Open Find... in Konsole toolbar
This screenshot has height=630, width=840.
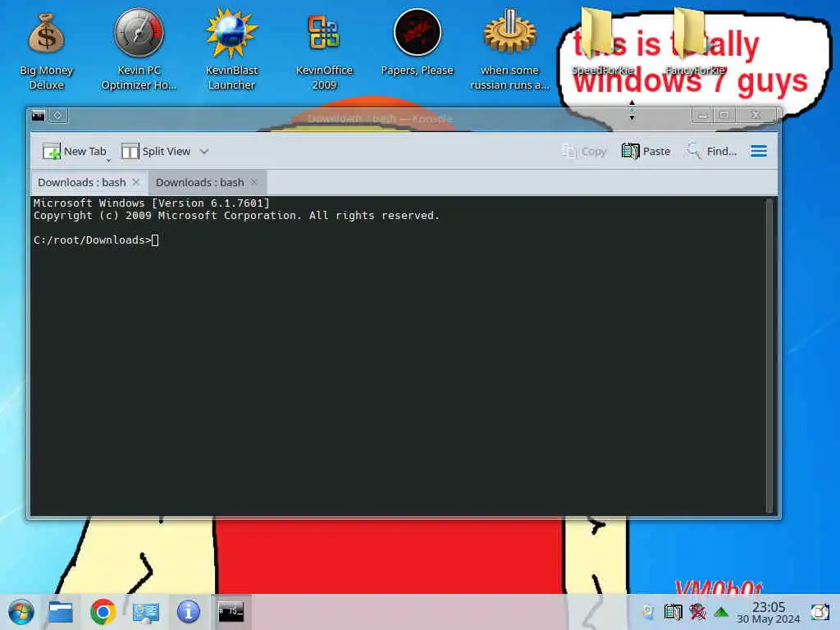point(711,152)
